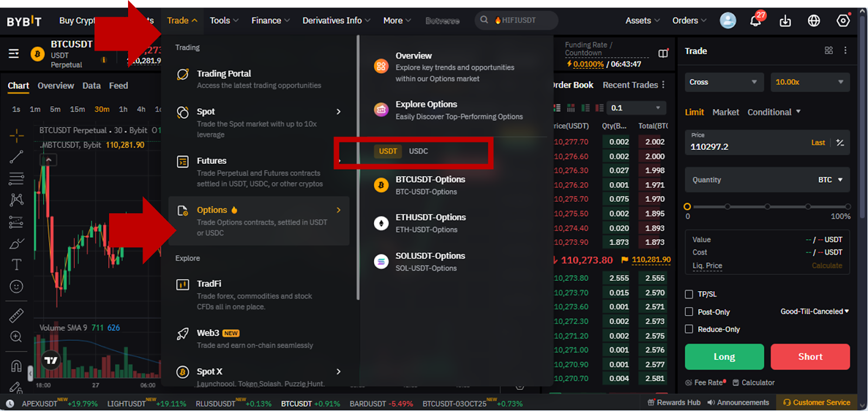Select the 1h chart interval
This screenshot has height=411, width=868.
[x=123, y=110]
